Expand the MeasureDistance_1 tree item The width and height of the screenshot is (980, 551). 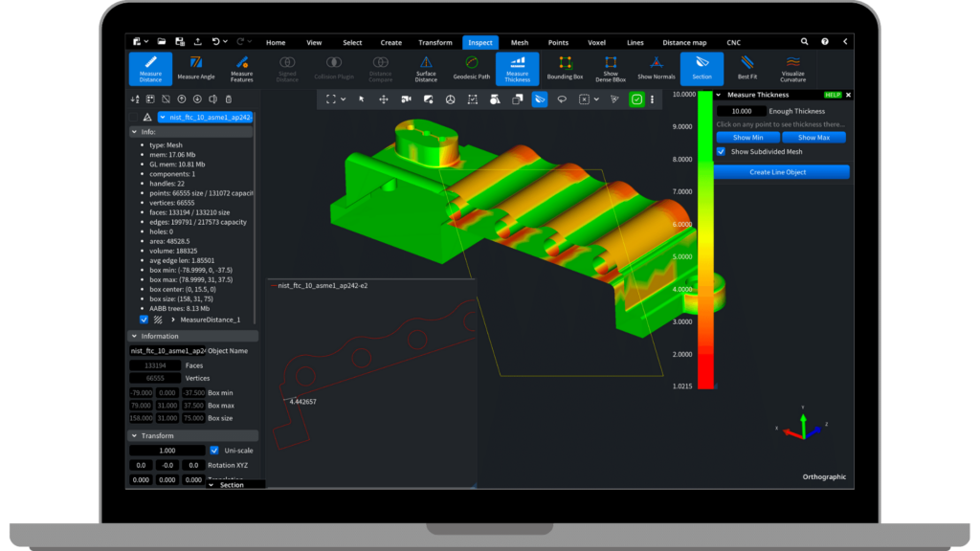coord(172,320)
